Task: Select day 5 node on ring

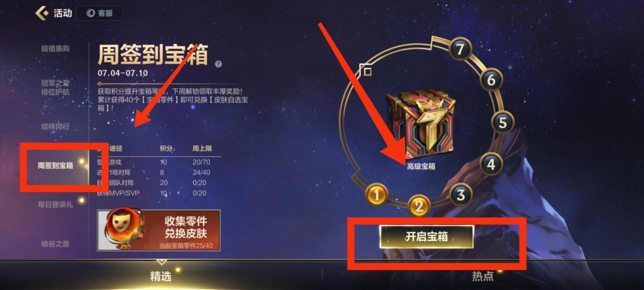Action: coord(502,123)
